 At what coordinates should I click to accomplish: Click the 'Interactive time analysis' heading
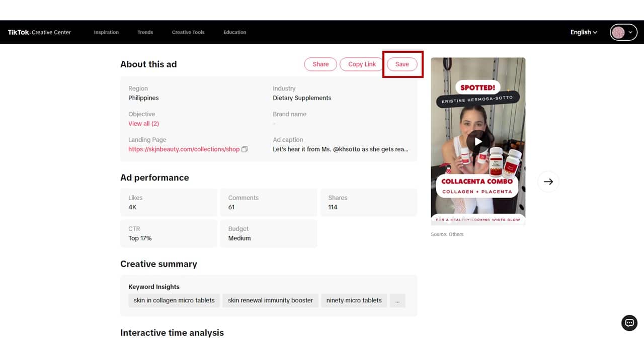point(172,333)
